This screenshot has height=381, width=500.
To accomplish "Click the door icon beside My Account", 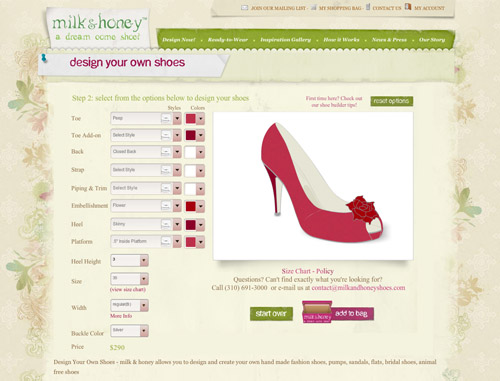I will (408, 6).
